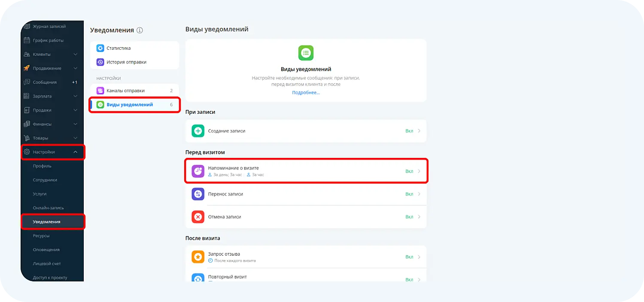Click the red Отмена записи cross icon

(x=198, y=217)
